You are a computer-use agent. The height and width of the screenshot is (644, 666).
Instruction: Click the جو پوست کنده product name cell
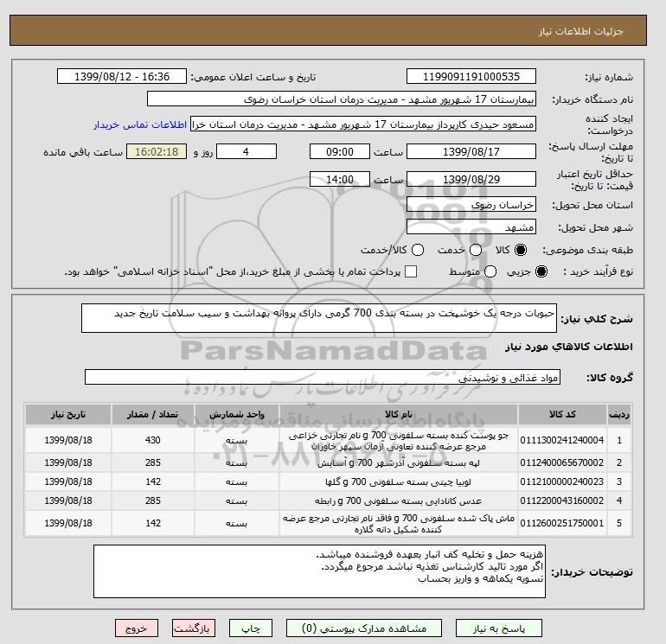pos(399,441)
